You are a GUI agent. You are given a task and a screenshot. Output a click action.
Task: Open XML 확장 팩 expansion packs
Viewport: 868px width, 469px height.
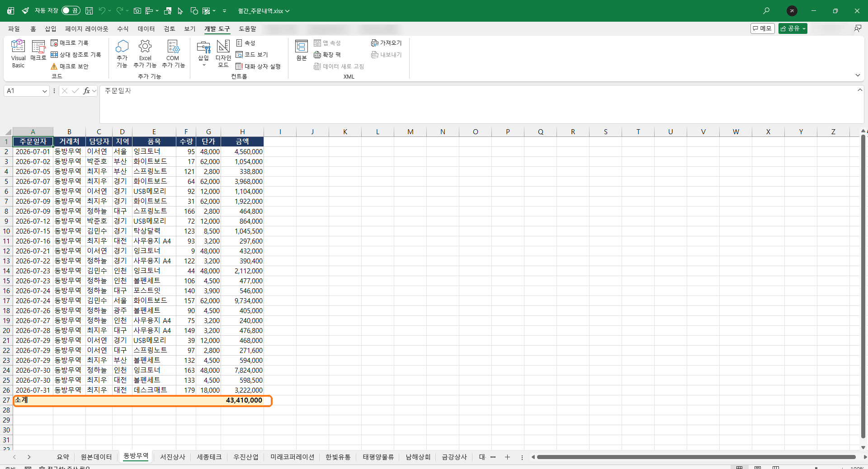pos(327,55)
